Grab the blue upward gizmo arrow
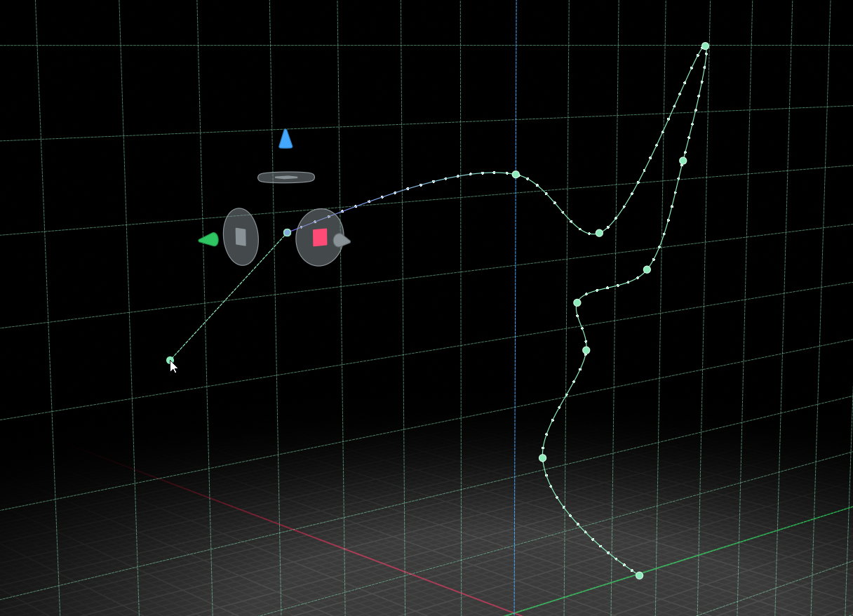 [286, 139]
